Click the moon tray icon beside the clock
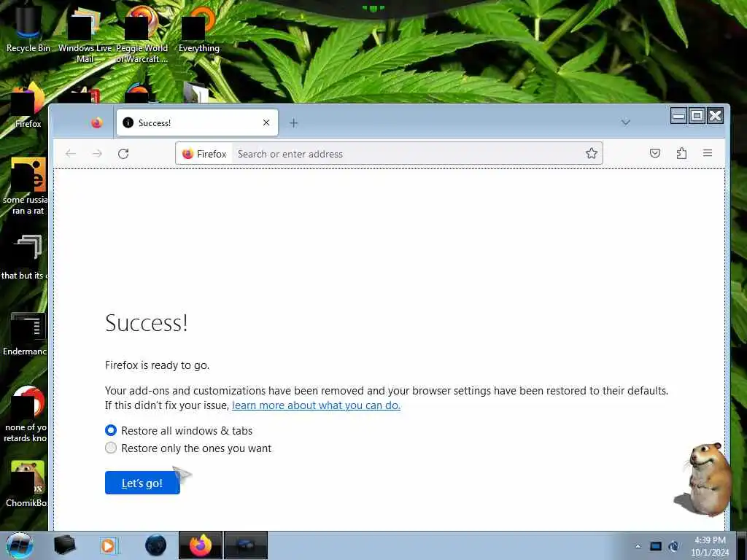Screen dimensions: 747x560 (x=673, y=546)
